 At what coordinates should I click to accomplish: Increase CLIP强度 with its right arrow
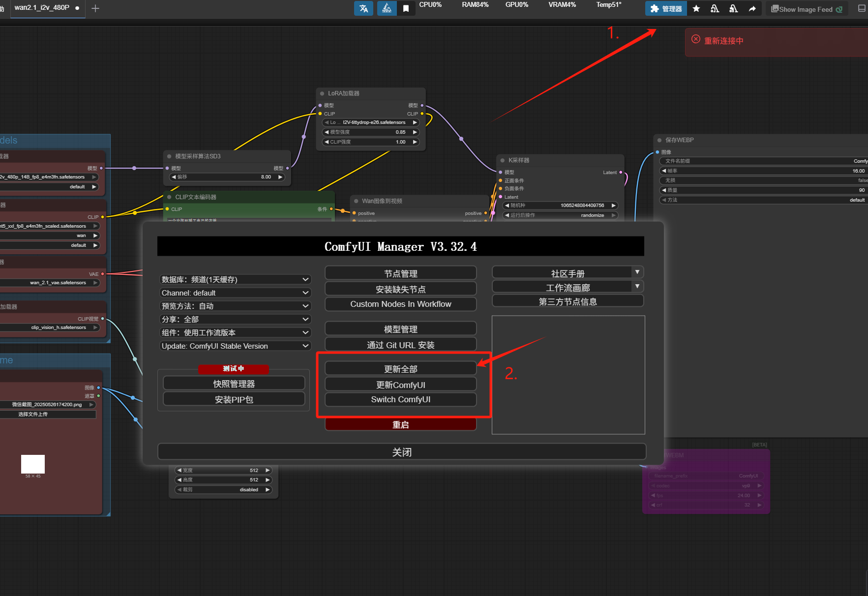point(415,142)
